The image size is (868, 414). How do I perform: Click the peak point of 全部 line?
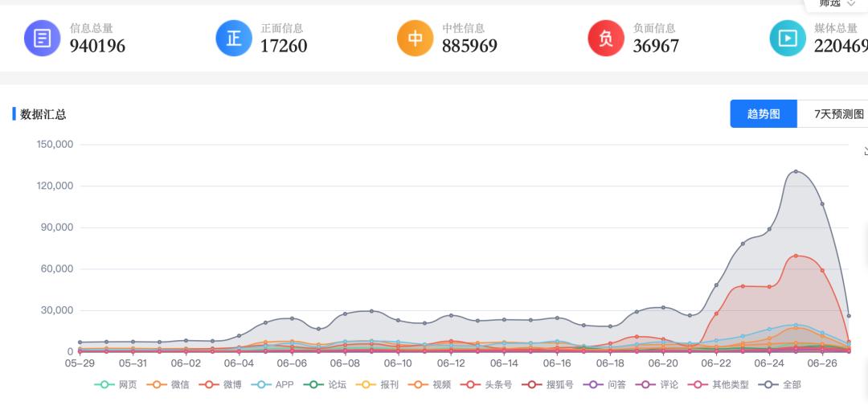(x=796, y=171)
